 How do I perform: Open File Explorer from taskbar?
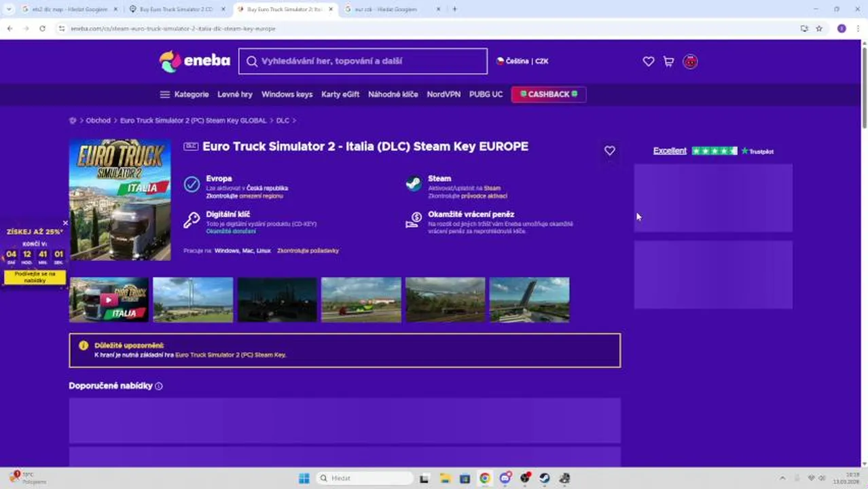(x=445, y=478)
